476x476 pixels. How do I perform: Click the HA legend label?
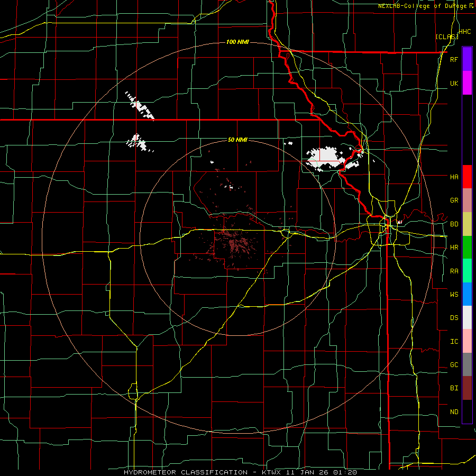(x=454, y=177)
